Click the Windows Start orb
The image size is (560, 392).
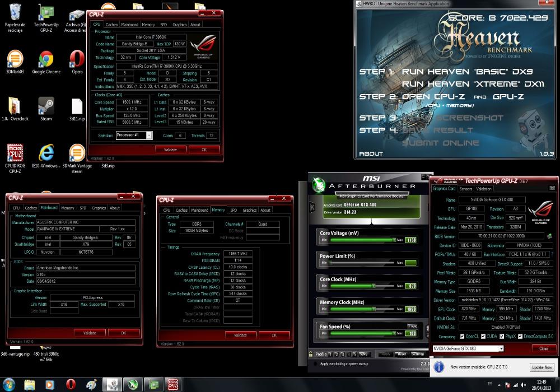8,385
